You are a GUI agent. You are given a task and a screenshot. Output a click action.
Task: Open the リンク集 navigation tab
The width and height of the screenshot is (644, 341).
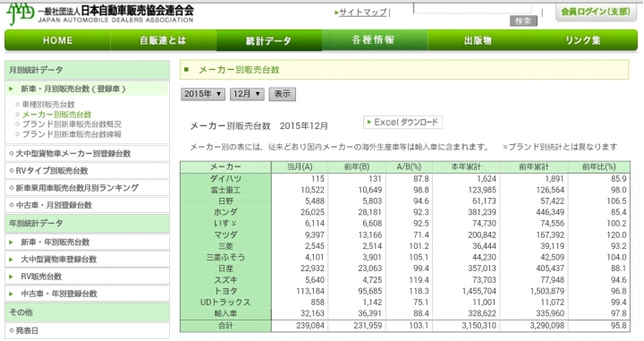click(x=583, y=40)
